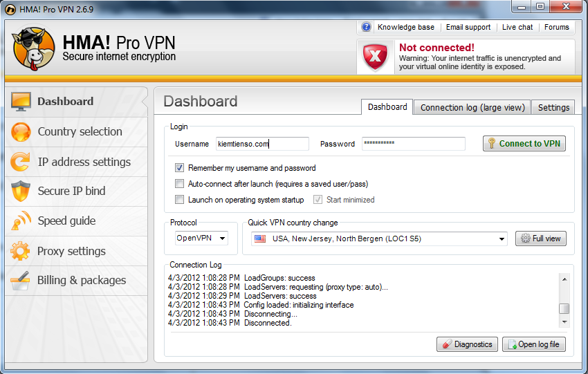Click the red Not connected shield icon
Viewport: 588px width, 374px height.
[376, 57]
